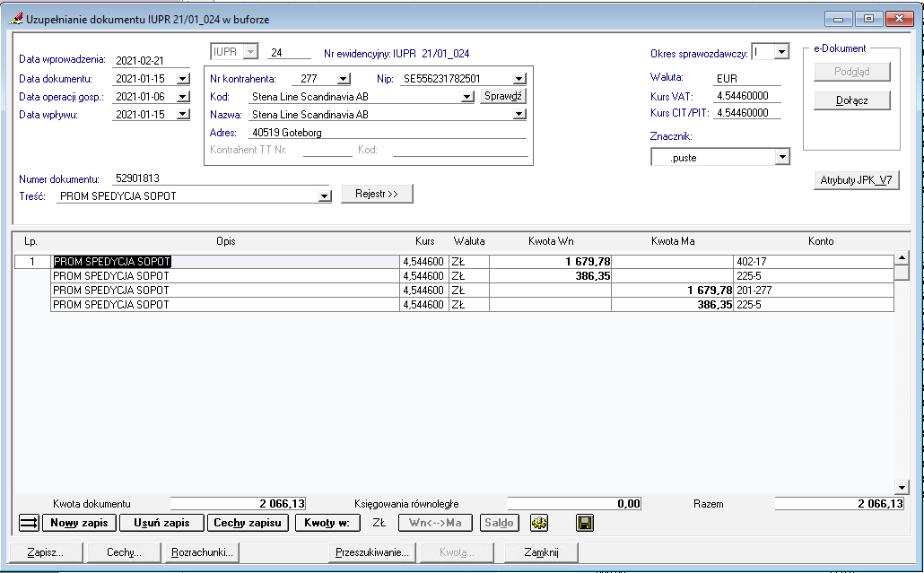This screenshot has width=924, height=573.
Task: Click the Rejestr >> button
Action: pos(377,195)
